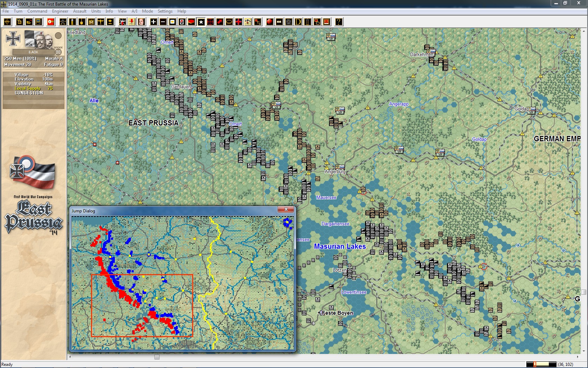Click the "Masurian Lakes" map label
This screenshot has height=368, width=588.
(x=340, y=246)
